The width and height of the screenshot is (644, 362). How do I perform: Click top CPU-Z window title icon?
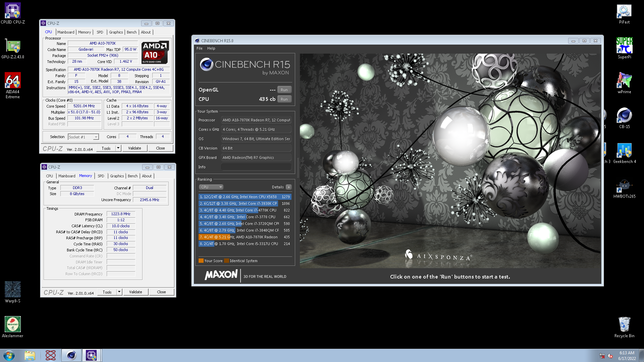point(43,23)
